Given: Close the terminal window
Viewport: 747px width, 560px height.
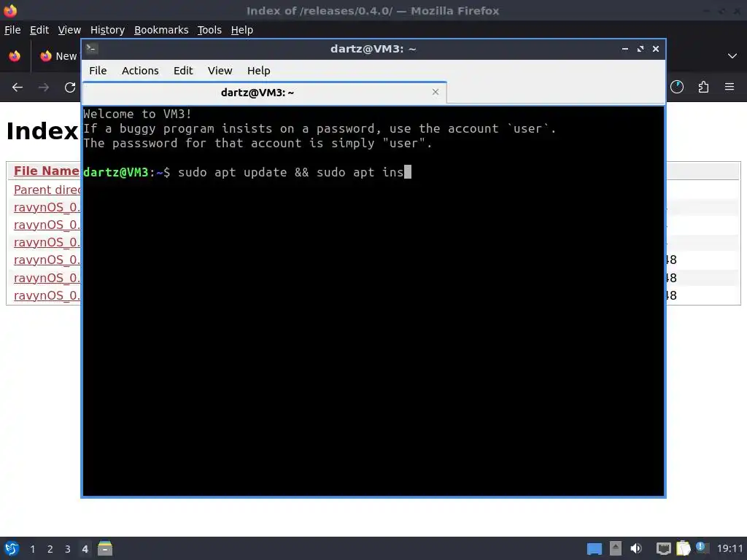Looking at the screenshot, I should [x=656, y=49].
